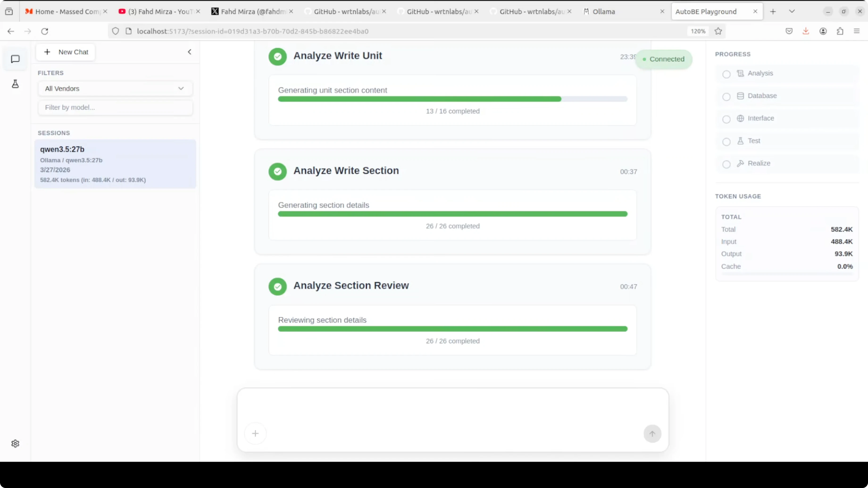
Task: Open settings gear at bottom left
Action: (x=15, y=443)
